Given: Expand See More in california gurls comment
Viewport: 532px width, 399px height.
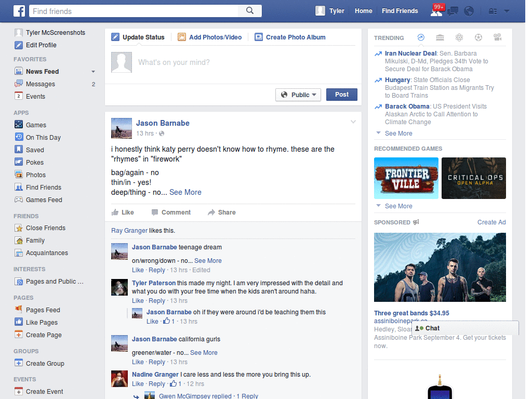Looking at the screenshot, I should click(x=204, y=353).
